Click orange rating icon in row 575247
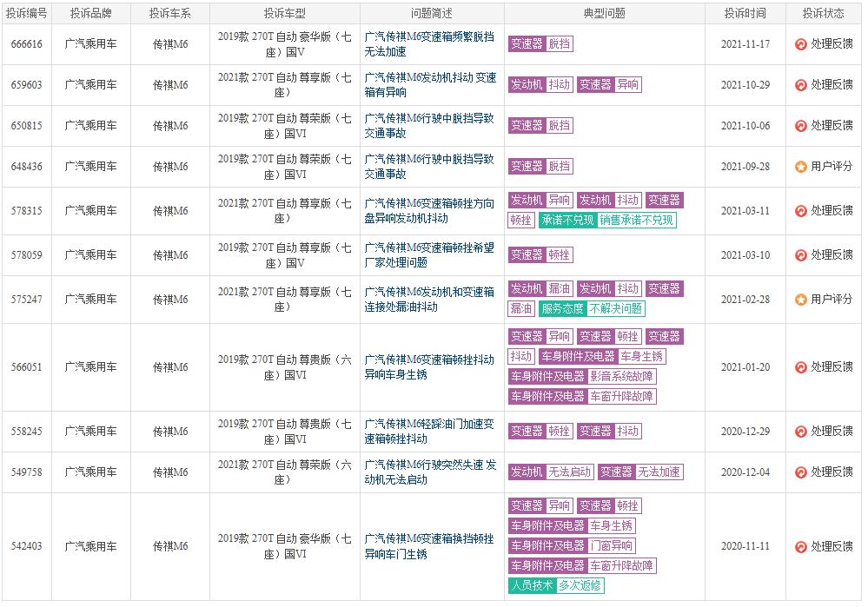The image size is (868, 607). 800,300
